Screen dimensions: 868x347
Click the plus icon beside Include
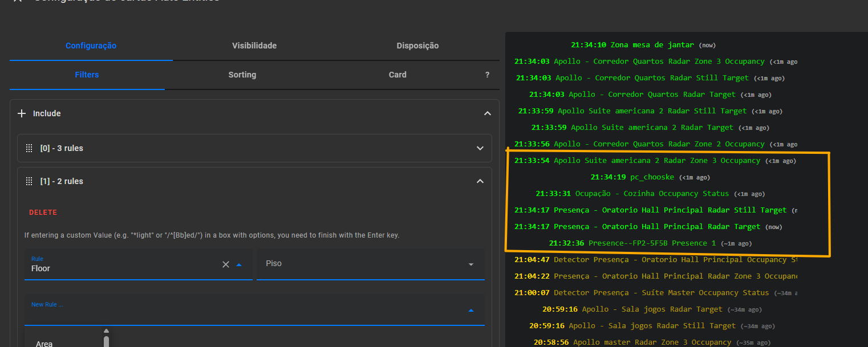22,113
